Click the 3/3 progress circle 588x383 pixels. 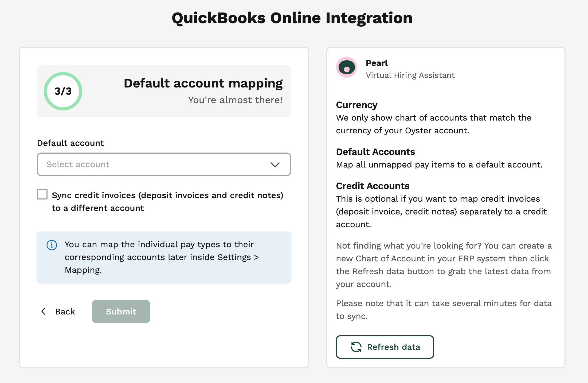coord(63,91)
